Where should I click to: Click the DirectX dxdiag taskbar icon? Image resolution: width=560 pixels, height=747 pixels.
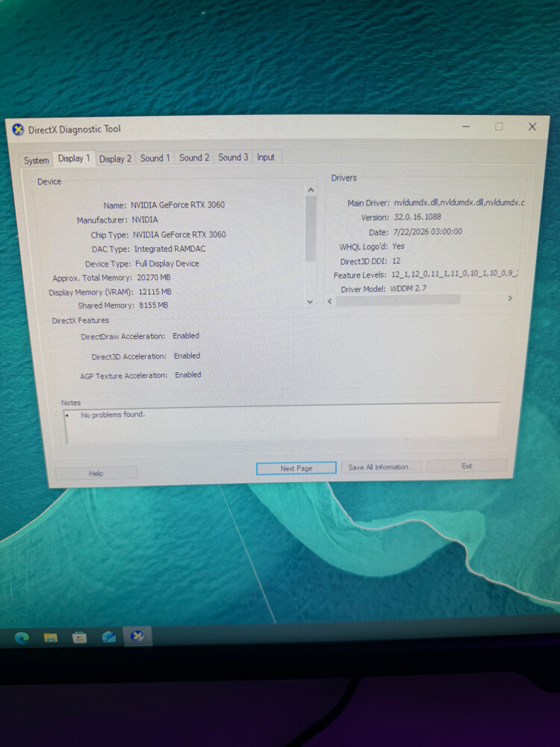[137, 636]
